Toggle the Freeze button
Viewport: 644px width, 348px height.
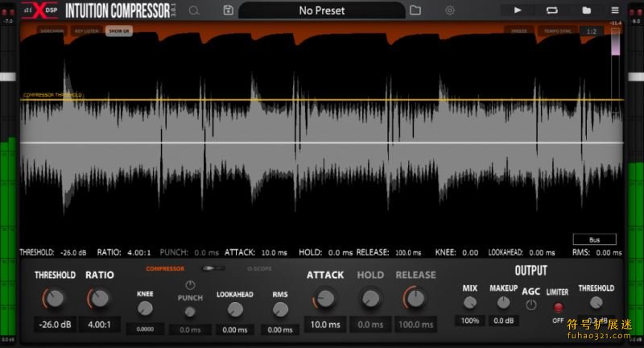pos(519,31)
